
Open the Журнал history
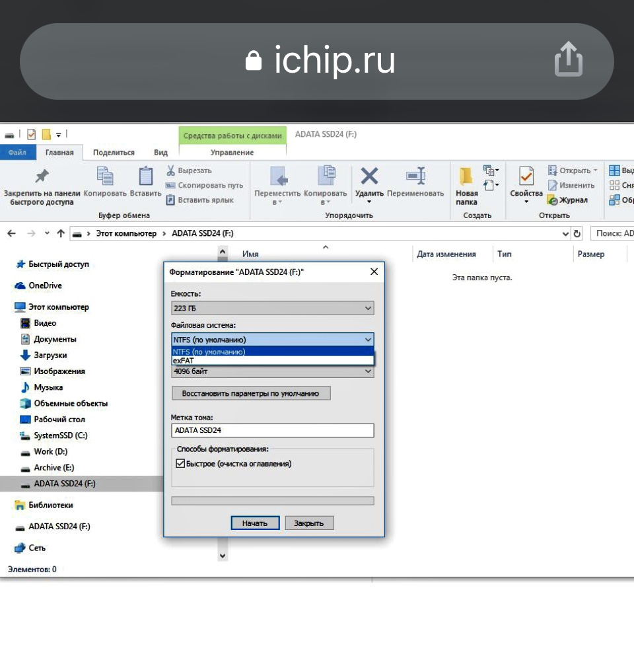pos(568,200)
